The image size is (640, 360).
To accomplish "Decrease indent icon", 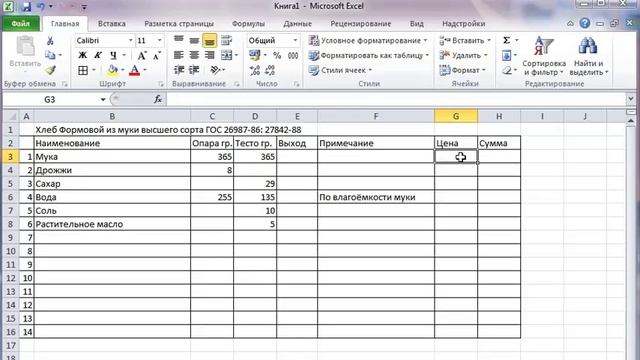I will [x=179, y=70].
